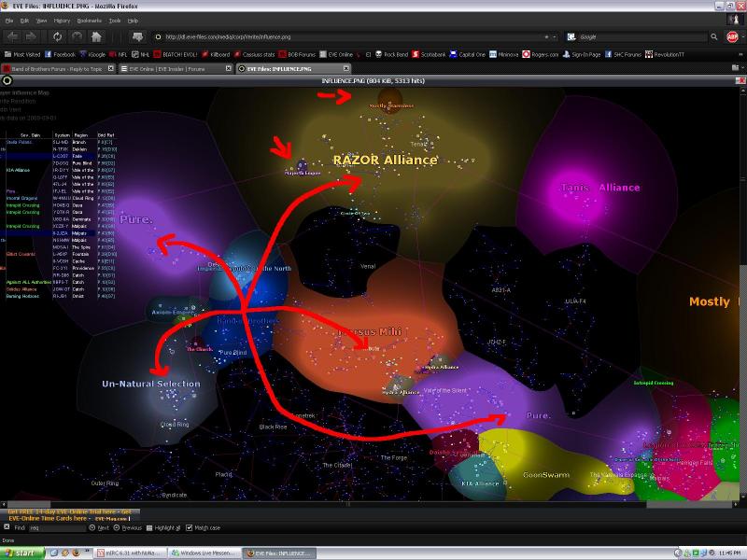The image size is (747, 560).
Task: Open the Help menu
Action: 133,21
